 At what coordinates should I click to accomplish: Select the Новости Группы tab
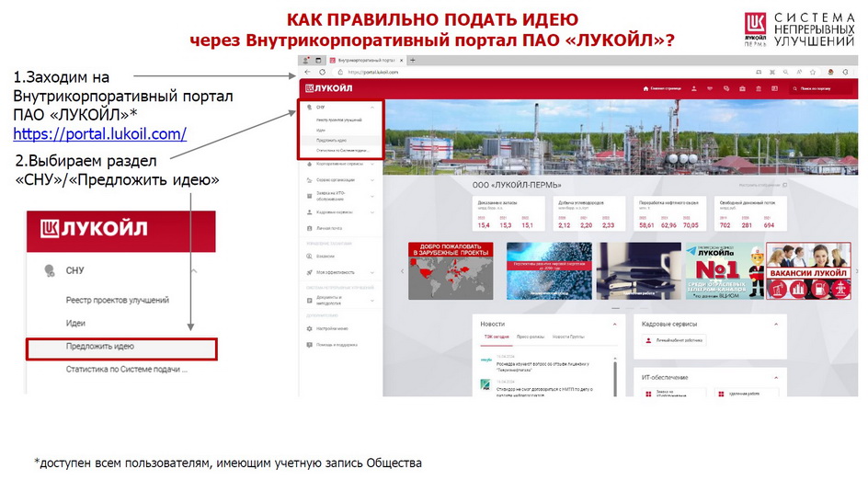[x=567, y=337]
